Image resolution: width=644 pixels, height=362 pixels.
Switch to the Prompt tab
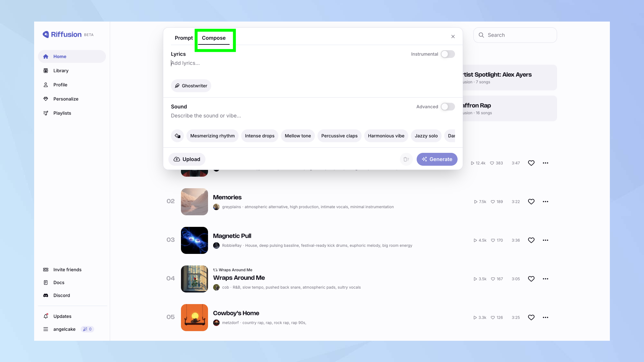coord(184,38)
